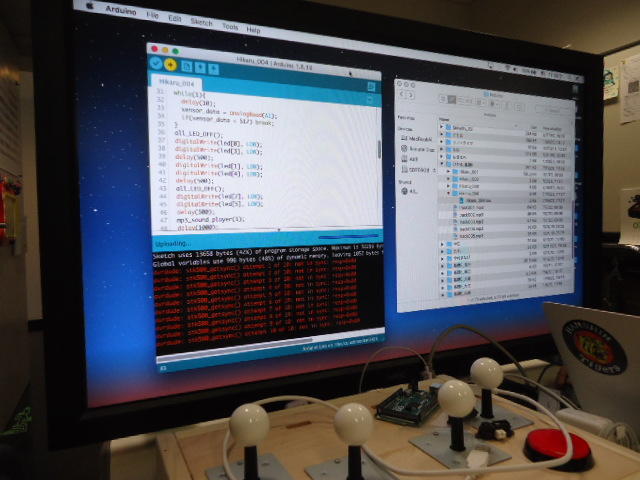Open Finder action gear menu

pos(495,104)
